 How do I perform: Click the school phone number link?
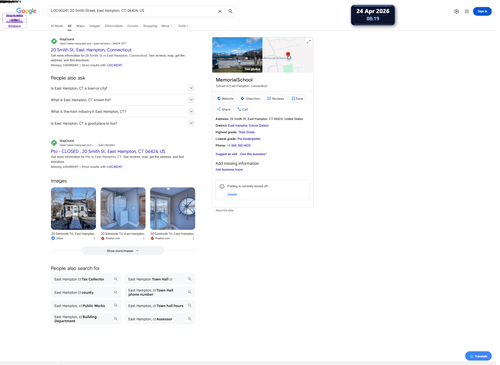pos(239,146)
